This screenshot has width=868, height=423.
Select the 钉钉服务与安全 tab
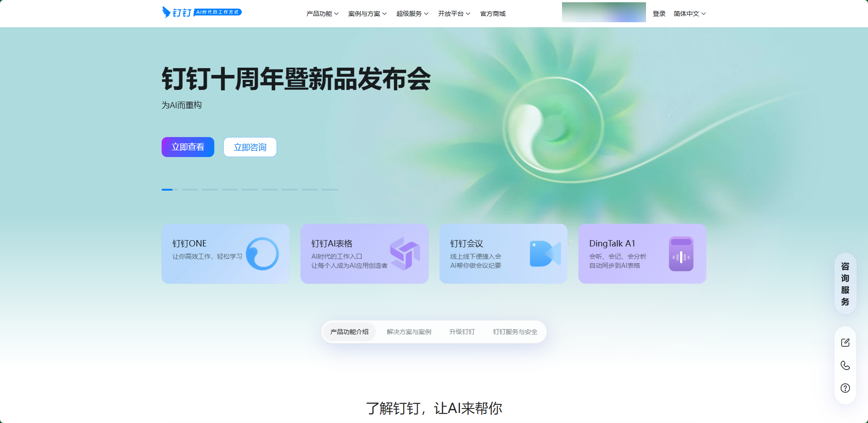pos(515,332)
